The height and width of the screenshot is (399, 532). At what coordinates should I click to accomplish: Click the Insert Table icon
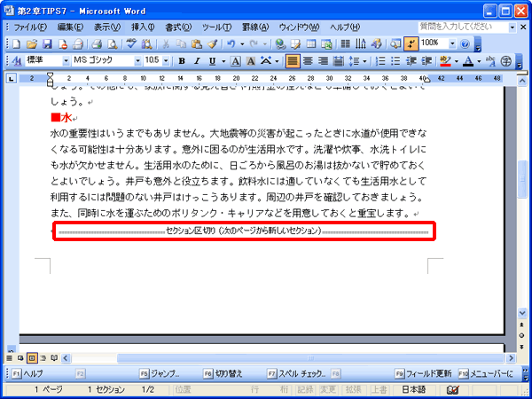[311, 43]
